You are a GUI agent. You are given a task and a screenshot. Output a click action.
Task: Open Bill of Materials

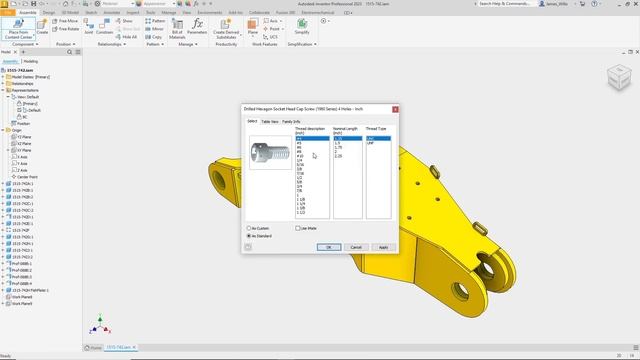(177, 28)
